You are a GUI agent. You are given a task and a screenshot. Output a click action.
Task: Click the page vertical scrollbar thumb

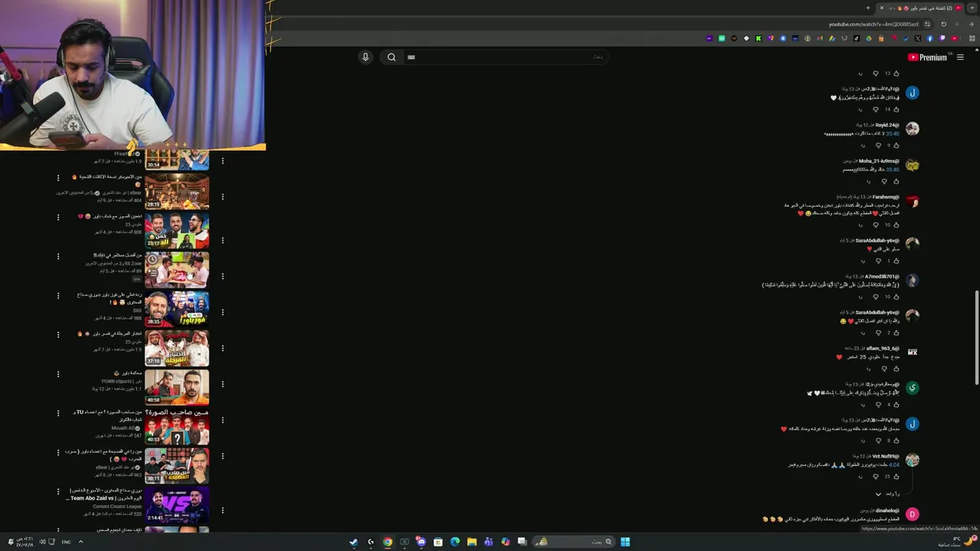pyautogui.click(x=976, y=338)
